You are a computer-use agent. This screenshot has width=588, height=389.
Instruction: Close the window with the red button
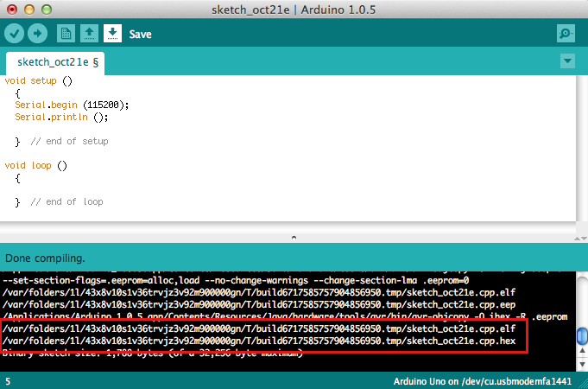pyautogui.click(x=11, y=10)
